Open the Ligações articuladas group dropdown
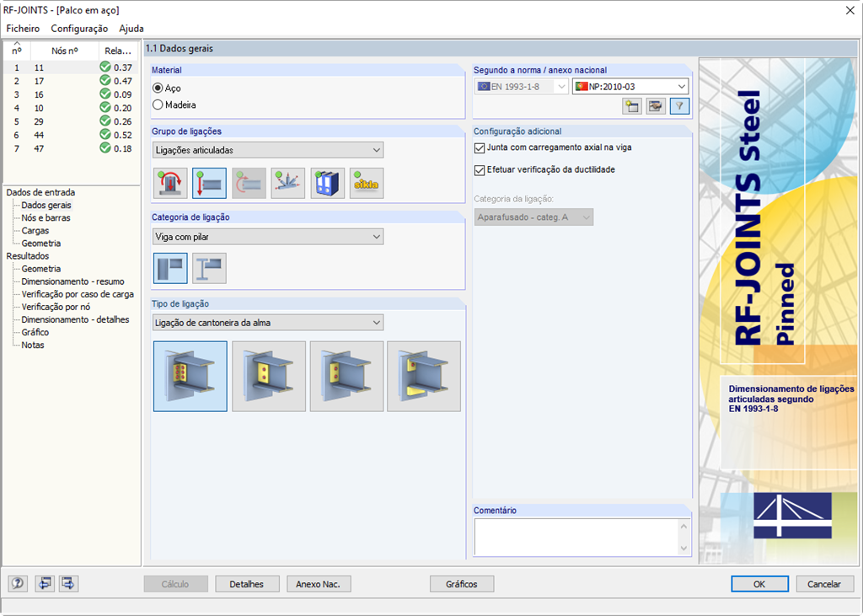 click(x=268, y=150)
